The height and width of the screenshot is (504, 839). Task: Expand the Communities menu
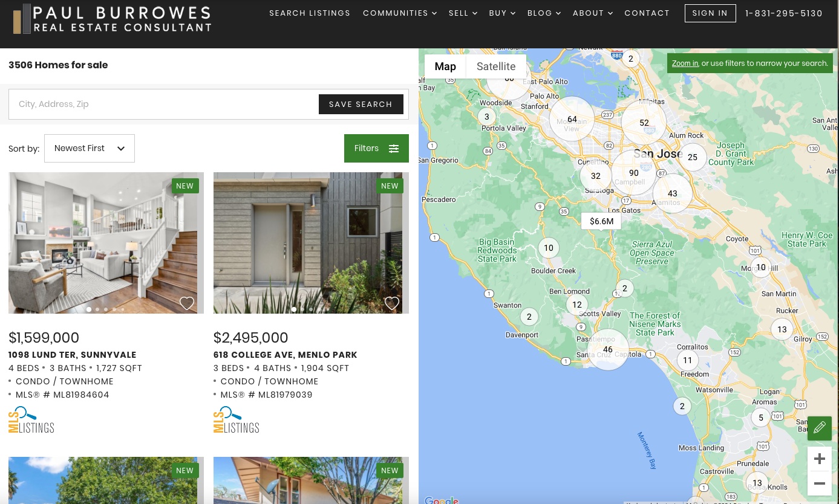tap(399, 13)
